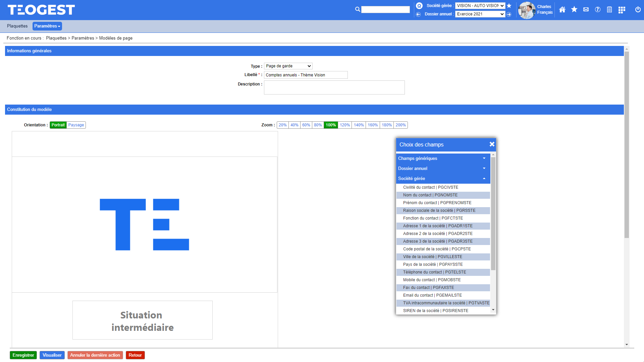Viewport: 644px width, 362px height.
Task: Open favorites star icon in top bar
Action: [x=574, y=9]
